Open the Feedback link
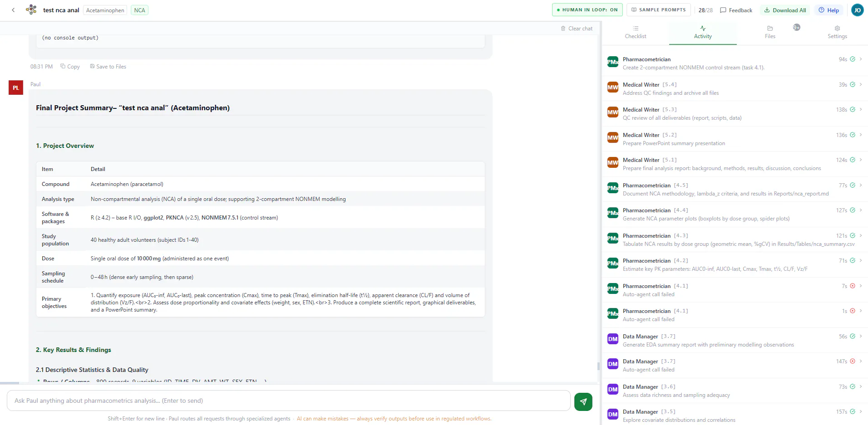The height and width of the screenshot is (425, 868). tap(736, 10)
